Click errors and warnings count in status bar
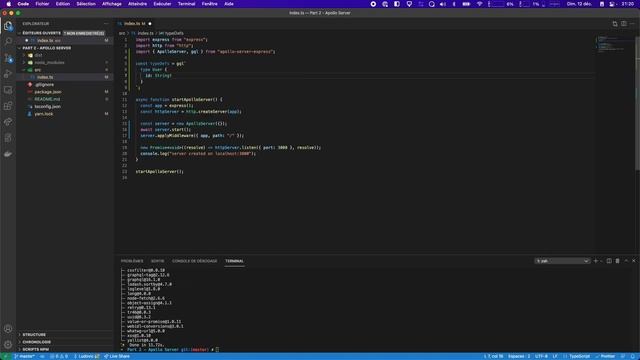 point(59,356)
